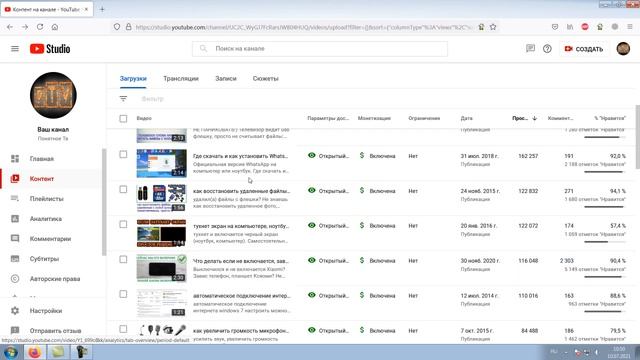640x360 pixels.
Task: Check the WhatsApp video row checkbox
Action: coord(123,154)
